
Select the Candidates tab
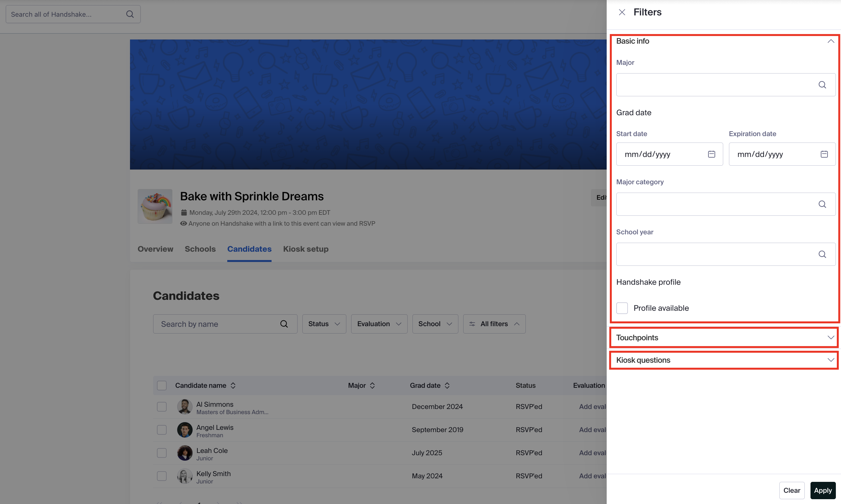(x=249, y=249)
